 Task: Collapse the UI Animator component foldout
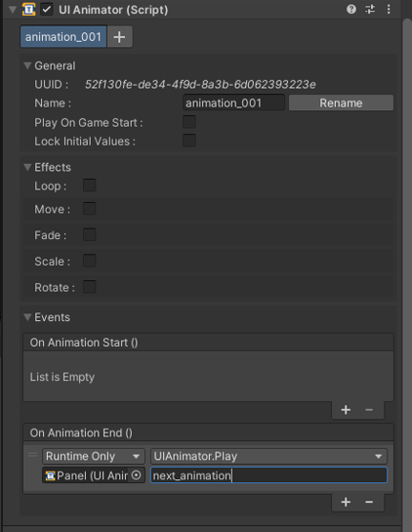[x=13, y=10]
